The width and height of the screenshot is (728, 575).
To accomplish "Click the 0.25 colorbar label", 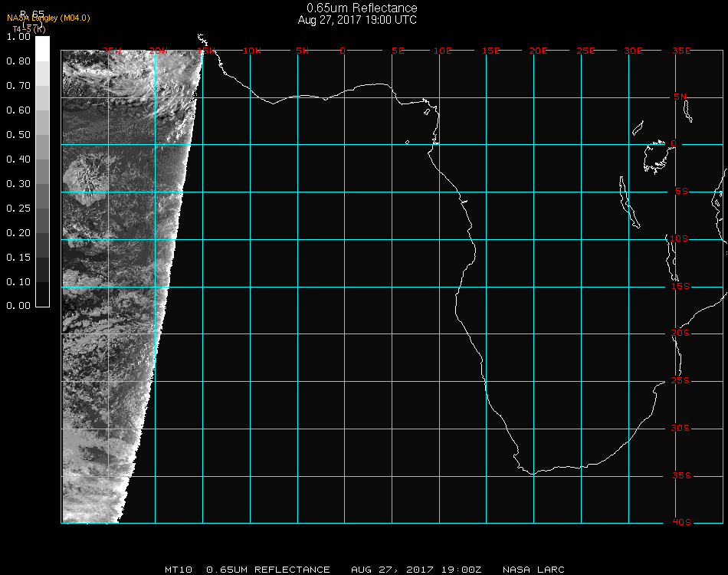I will coord(18,208).
